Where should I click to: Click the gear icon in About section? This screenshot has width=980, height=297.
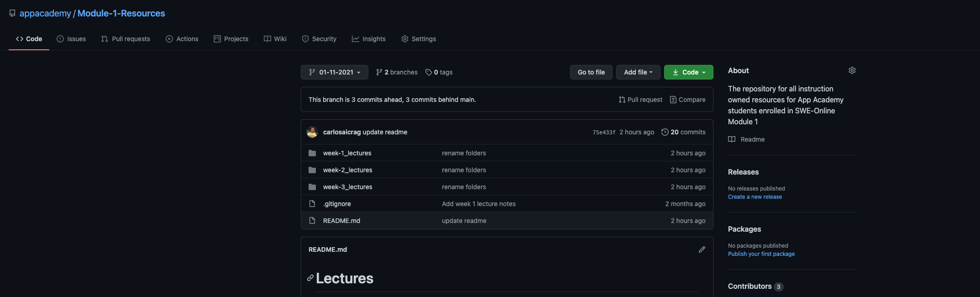(x=852, y=70)
